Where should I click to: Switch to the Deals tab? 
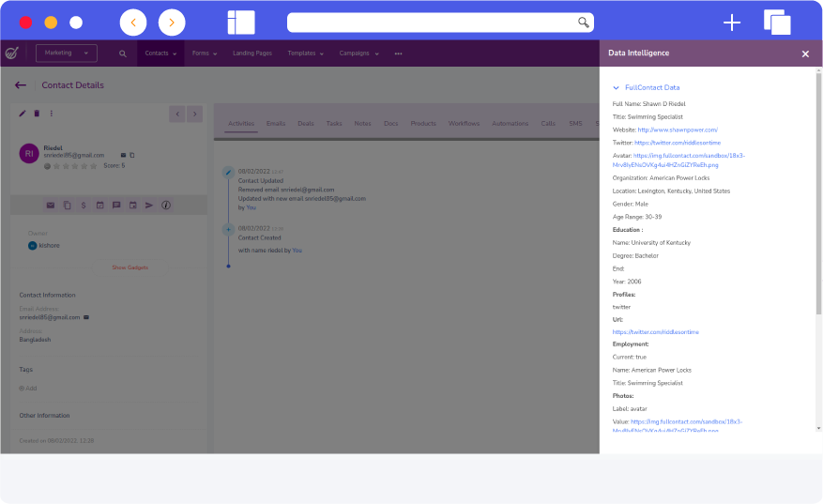pyautogui.click(x=306, y=123)
